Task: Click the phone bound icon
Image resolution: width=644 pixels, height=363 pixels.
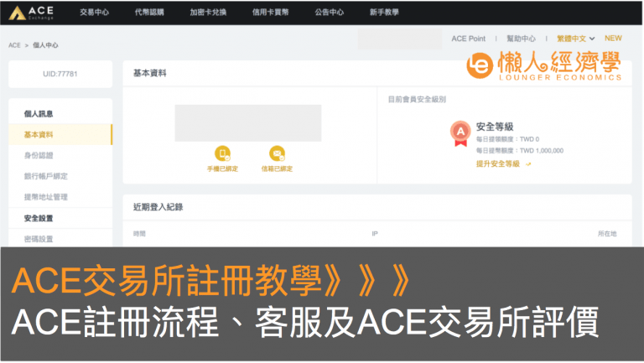Action: pyautogui.click(x=223, y=153)
